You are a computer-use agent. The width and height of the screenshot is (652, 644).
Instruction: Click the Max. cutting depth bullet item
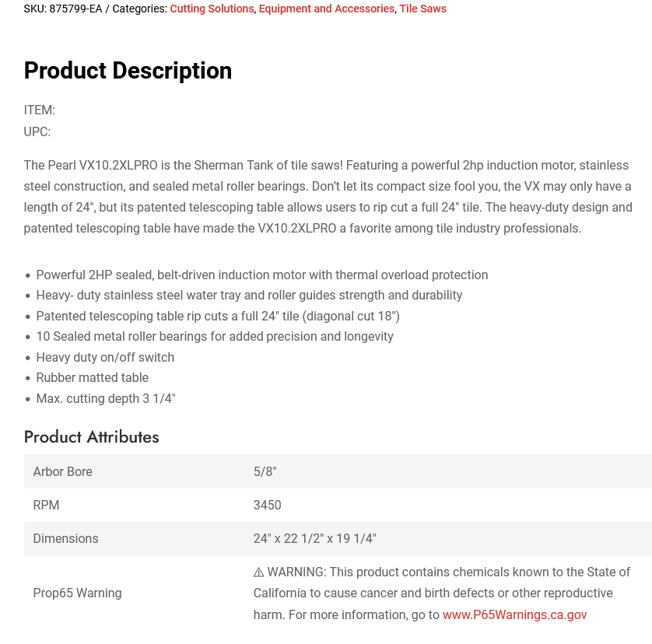(x=106, y=398)
